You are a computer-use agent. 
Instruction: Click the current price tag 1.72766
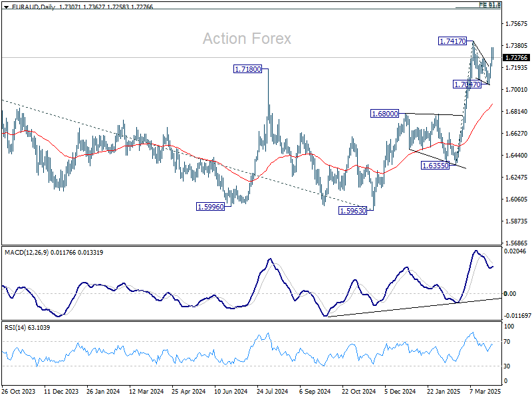coord(517,58)
